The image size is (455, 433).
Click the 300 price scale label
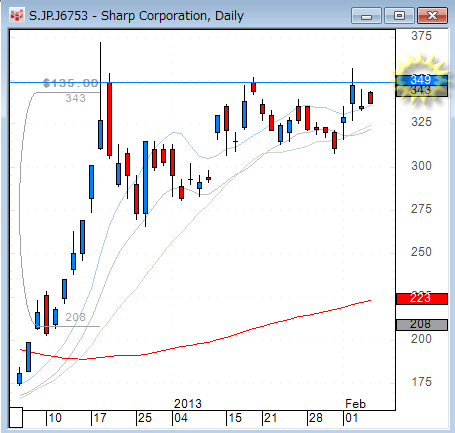[421, 166]
